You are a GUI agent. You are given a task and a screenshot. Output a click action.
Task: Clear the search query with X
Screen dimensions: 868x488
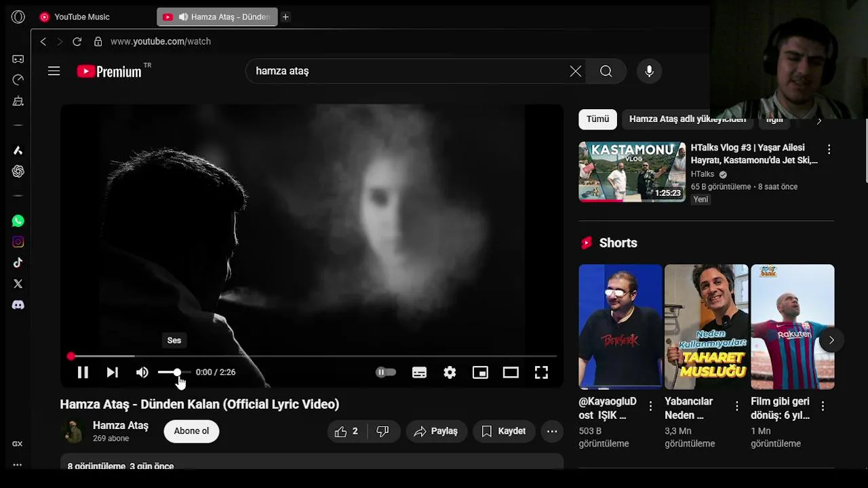[576, 71]
